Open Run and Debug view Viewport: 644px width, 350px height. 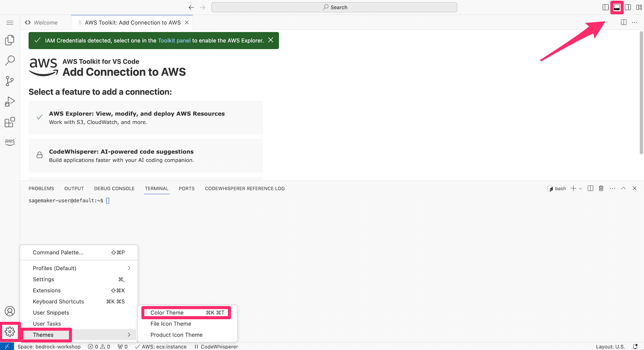pyautogui.click(x=10, y=102)
